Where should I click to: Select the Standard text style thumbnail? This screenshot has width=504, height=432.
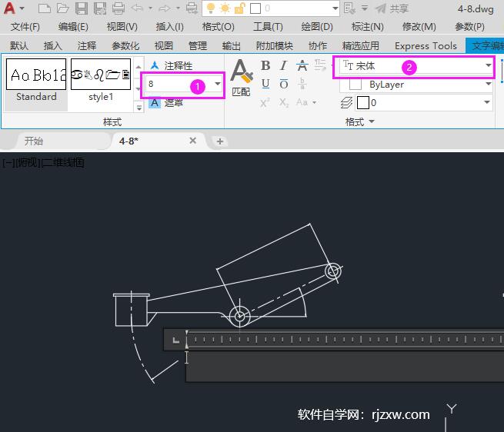click(x=36, y=75)
